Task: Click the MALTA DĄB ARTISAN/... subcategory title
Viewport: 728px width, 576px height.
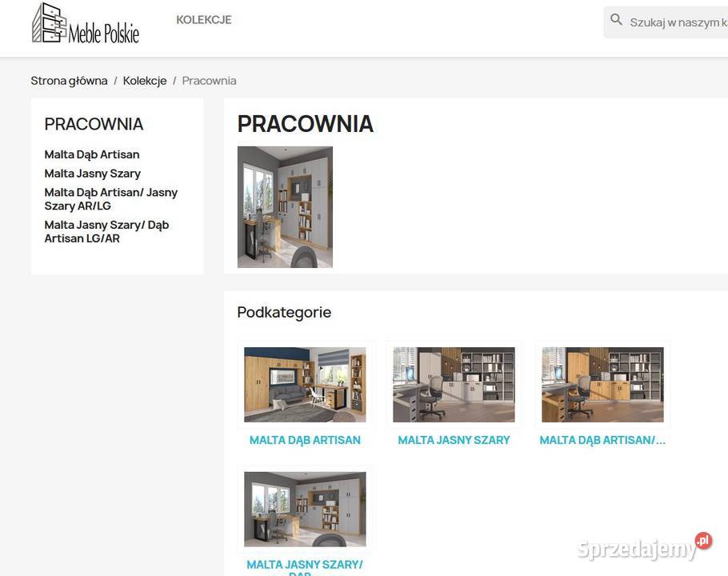Action: point(602,440)
